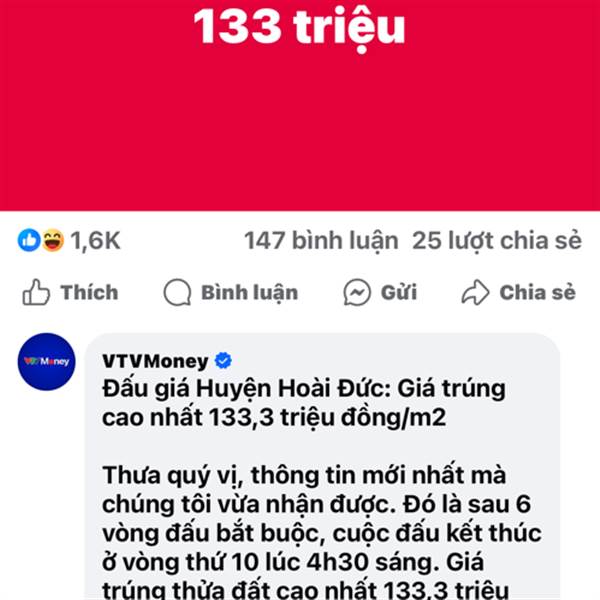Click the Gửi button label
Viewport: 600px width, 600px height.
click(x=399, y=292)
